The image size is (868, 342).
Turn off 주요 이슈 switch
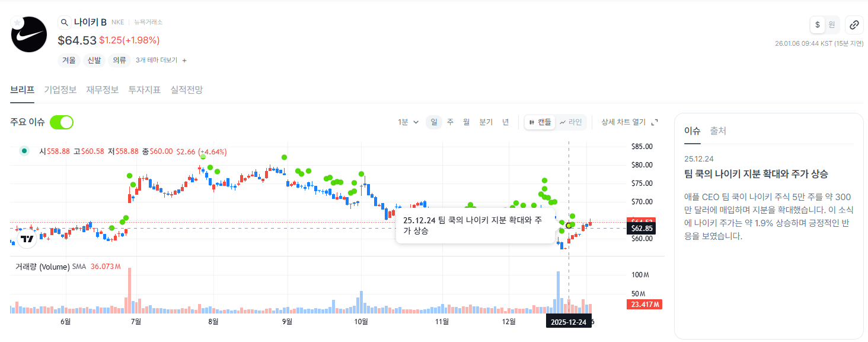pyautogui.click(x=62, y=122)
